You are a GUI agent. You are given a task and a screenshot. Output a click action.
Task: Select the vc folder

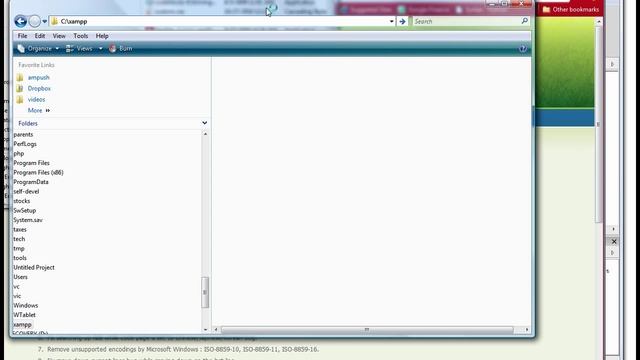pos(16,287)
